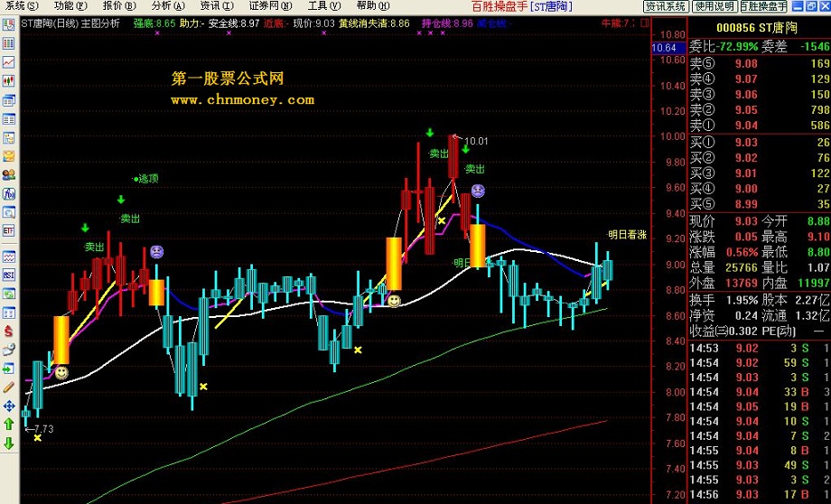Open the ETF icon in sidebar
The width and height of the screenshot is (831, 504).
point(8,231)
